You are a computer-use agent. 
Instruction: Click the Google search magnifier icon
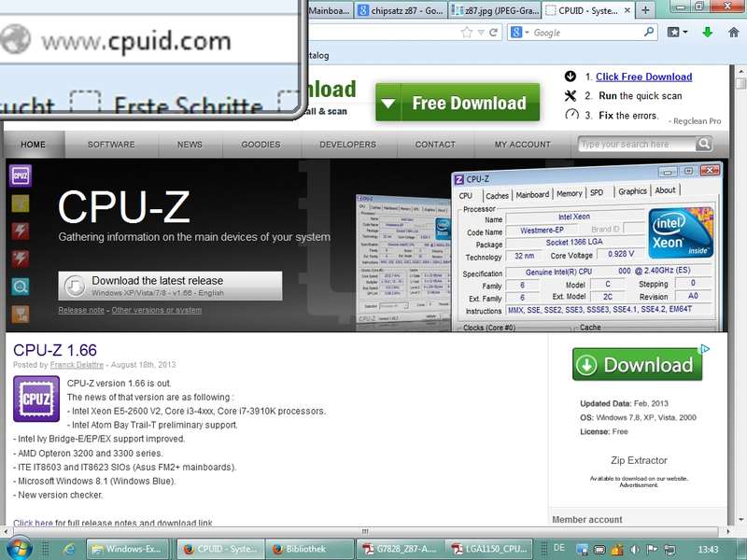(648, 32)
